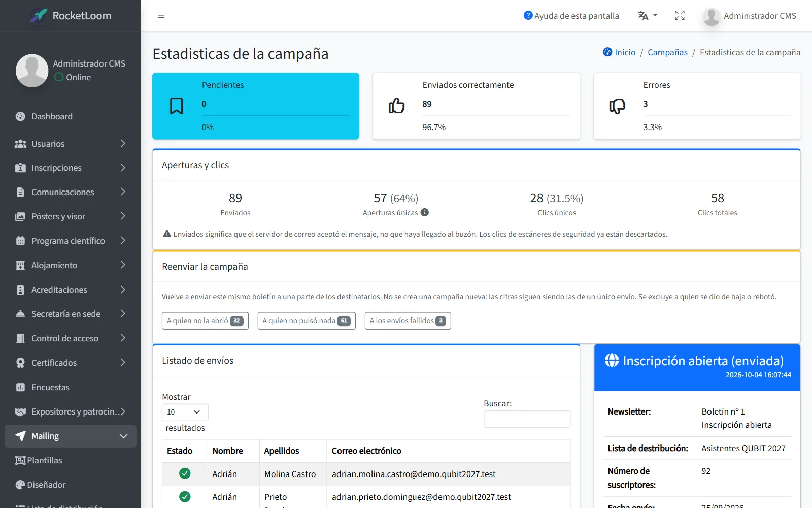Open the Campañas breadcrumb link
The height and width of the screenshot is (508, 812).
point(667,52)
